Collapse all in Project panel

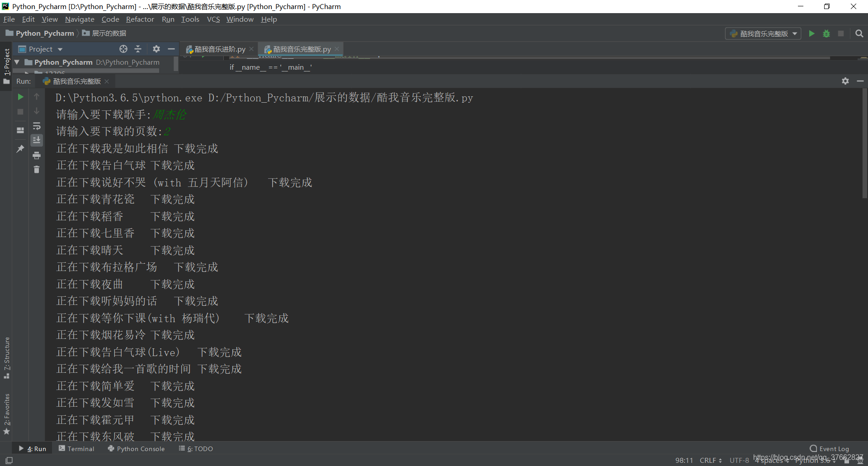(x=138, y=49)
